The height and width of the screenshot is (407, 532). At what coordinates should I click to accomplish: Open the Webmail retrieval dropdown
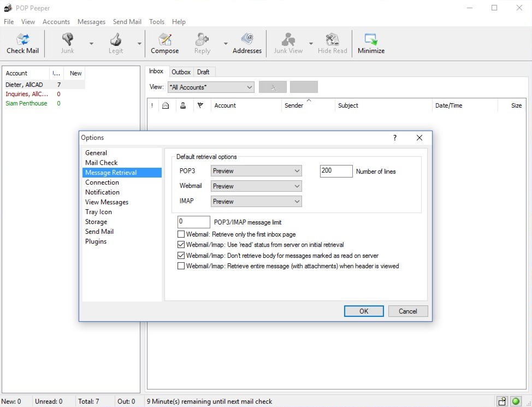(256, 186)
